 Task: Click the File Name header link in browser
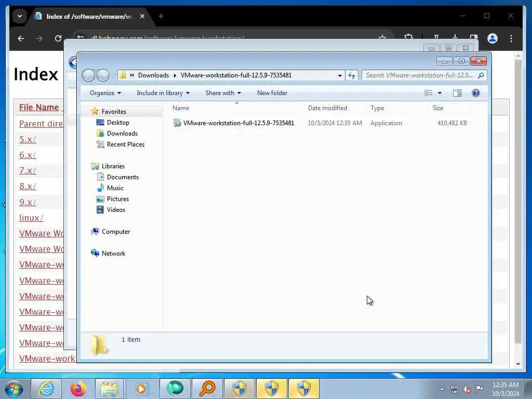tap(39, 107)
